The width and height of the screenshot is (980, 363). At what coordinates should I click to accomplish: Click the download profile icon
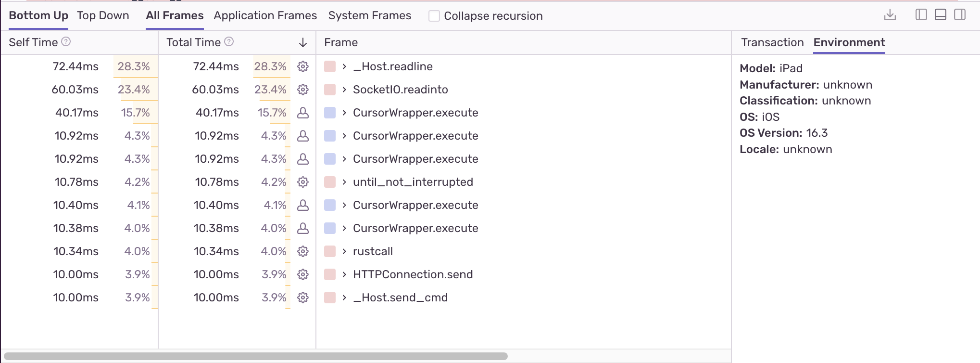click(x=890, y=15)
